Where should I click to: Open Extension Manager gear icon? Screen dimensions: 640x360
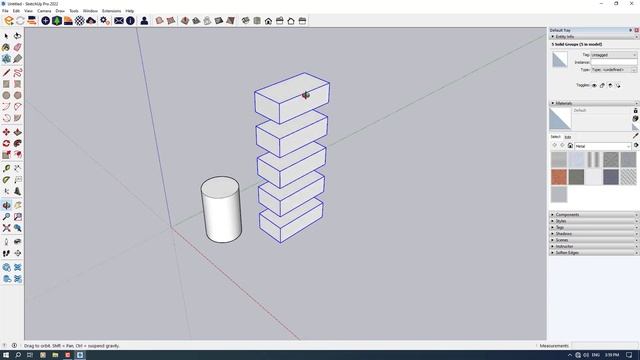click(105, 21)
